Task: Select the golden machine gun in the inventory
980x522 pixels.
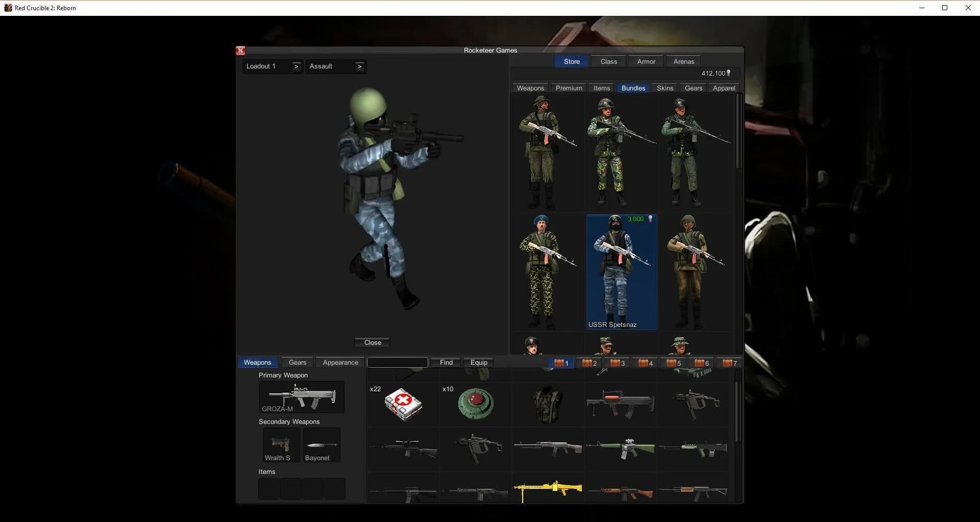Action: pyautogui.click(x=548, y=489)
